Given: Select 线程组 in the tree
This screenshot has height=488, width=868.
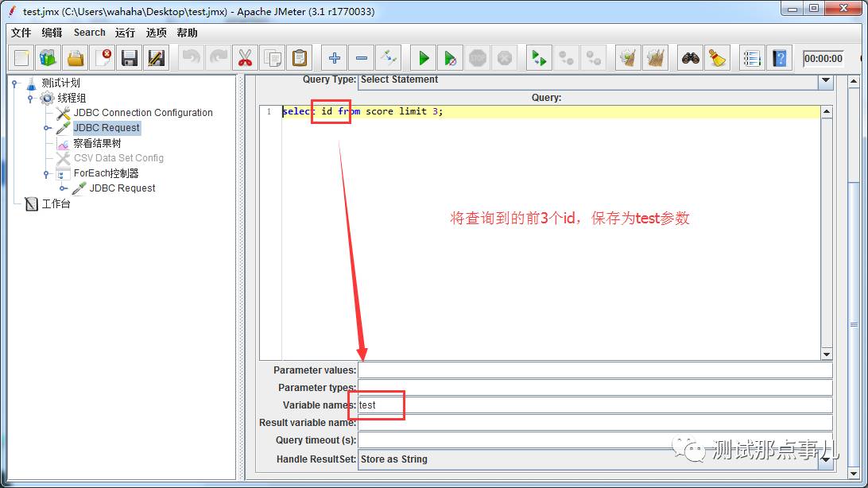Looking at the screenshot, I should (72, 98).
